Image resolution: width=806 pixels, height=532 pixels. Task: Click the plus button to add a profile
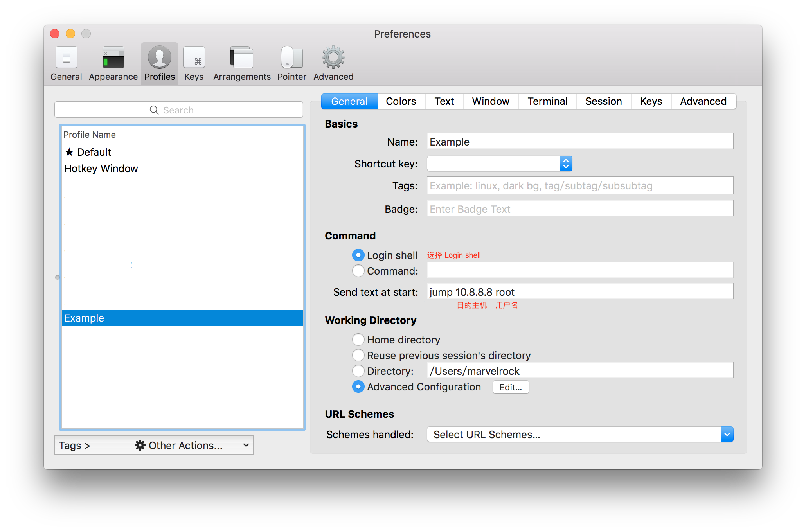click(x=104, y=445)
